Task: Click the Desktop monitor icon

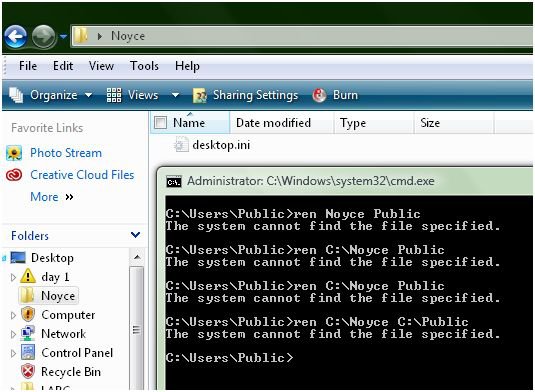Action: tap(18, 258)
